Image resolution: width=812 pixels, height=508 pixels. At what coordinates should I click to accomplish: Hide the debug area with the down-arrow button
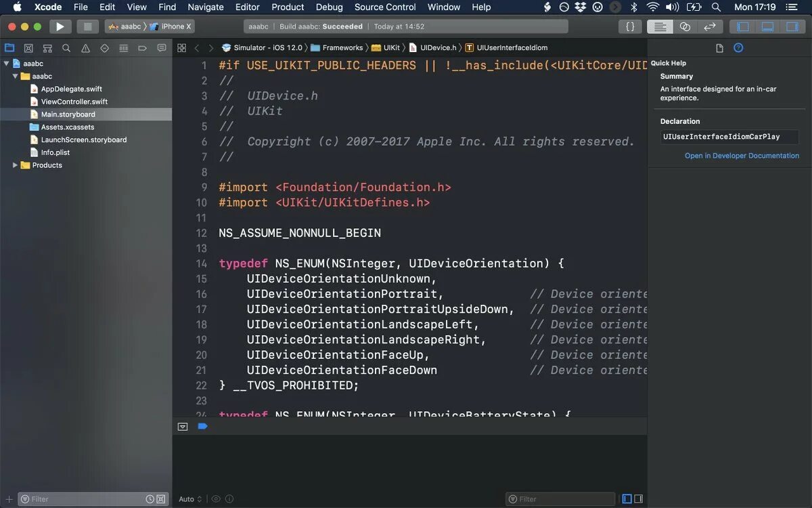(183, 427)
